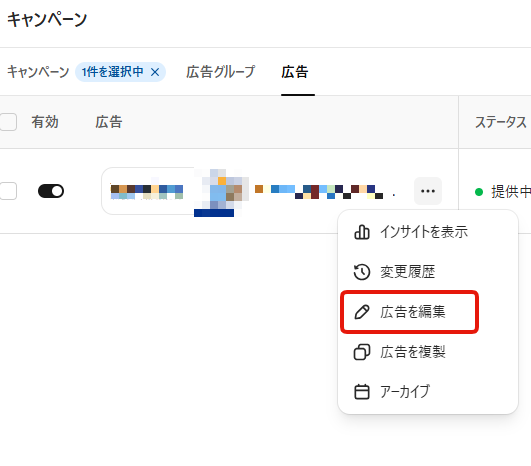The width and height of the screenshot is (531, 466).
Task: Click the clock history icon
Action: tap(362, 272)
